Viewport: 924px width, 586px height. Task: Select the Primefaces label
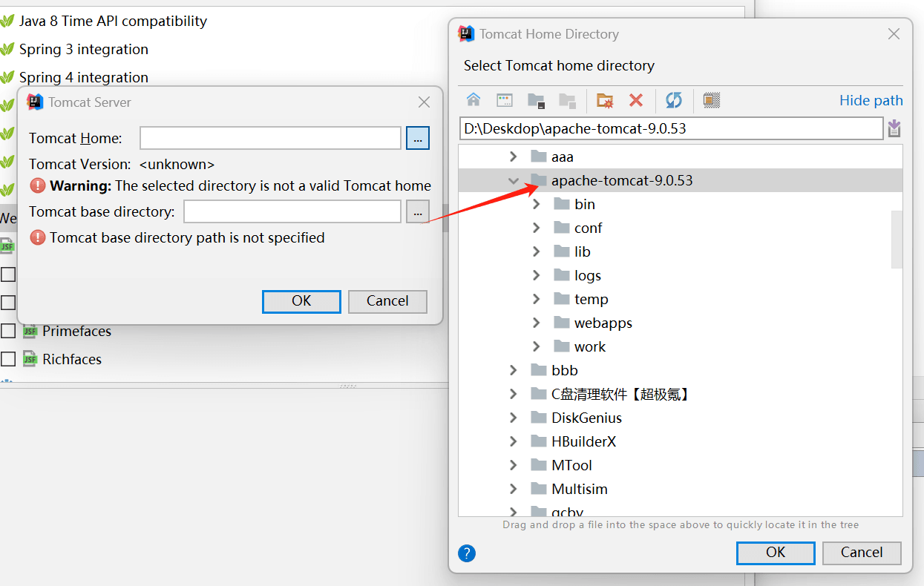pos(77,331)
